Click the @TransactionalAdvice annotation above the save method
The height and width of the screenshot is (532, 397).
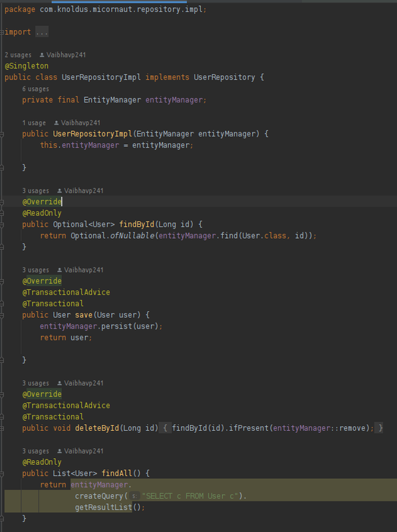click(x=66, y=293)
